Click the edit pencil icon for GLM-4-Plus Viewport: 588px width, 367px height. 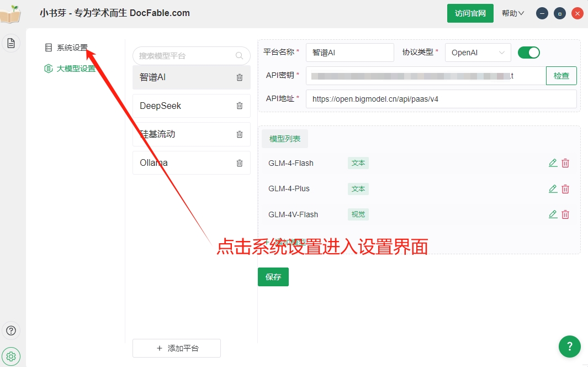tap(553, 188)
